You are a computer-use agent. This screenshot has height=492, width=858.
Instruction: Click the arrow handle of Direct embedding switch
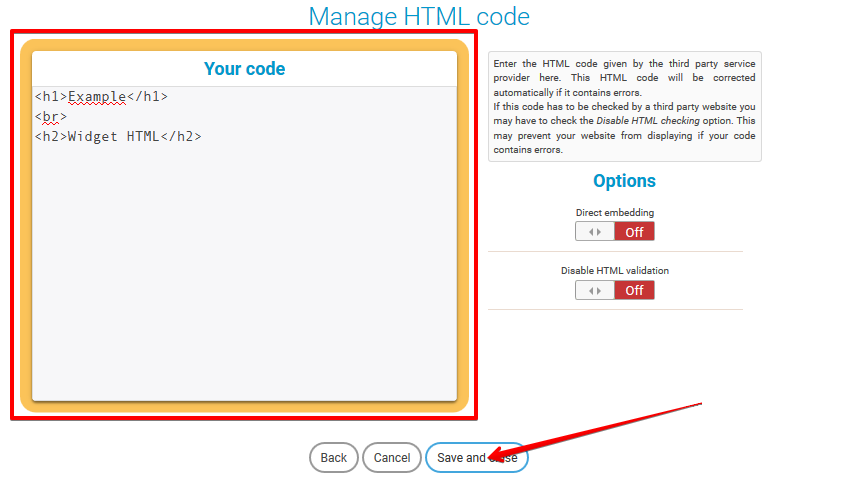click(595, 232)
